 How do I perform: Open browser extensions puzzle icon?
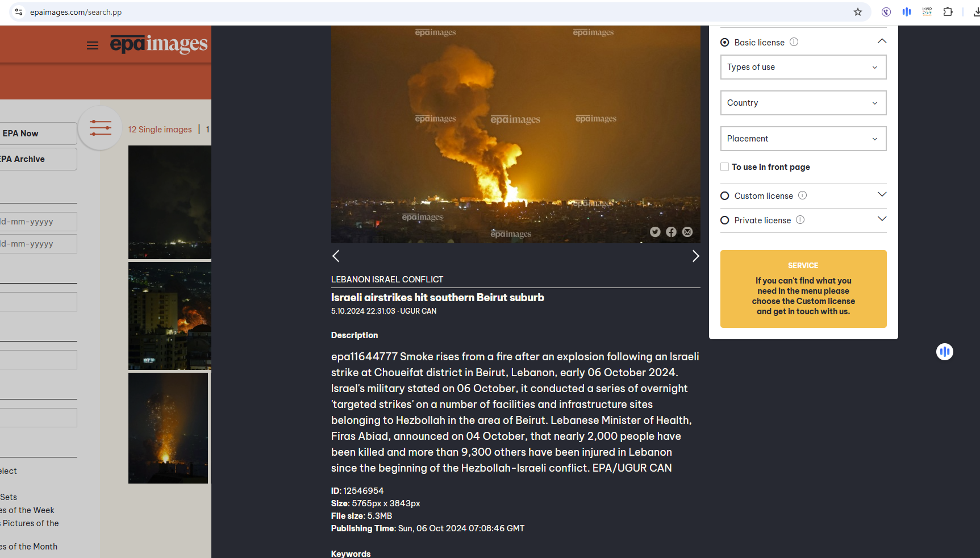tap(948, 12)
